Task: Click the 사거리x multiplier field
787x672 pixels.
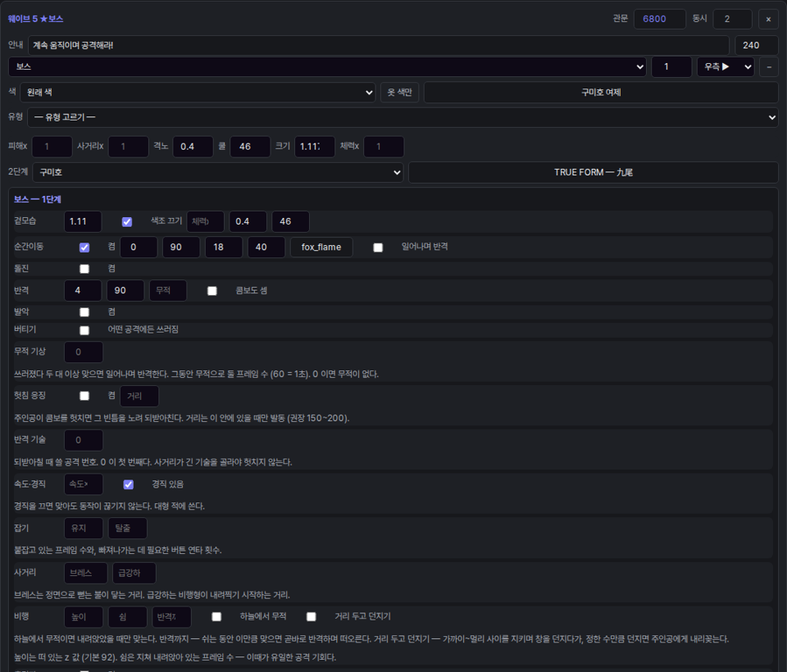Action: [129, 147]
